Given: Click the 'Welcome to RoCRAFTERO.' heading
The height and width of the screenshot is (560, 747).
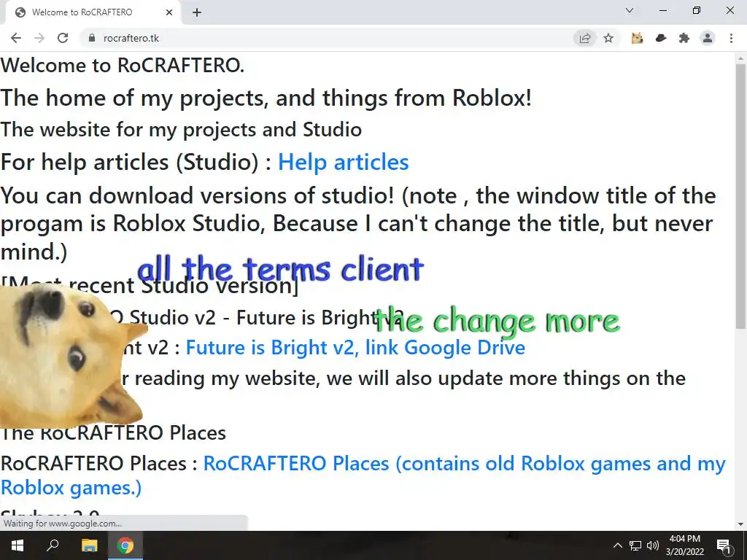Looking at the screenshot, I should pyautogui.click(x=123, y=65).
